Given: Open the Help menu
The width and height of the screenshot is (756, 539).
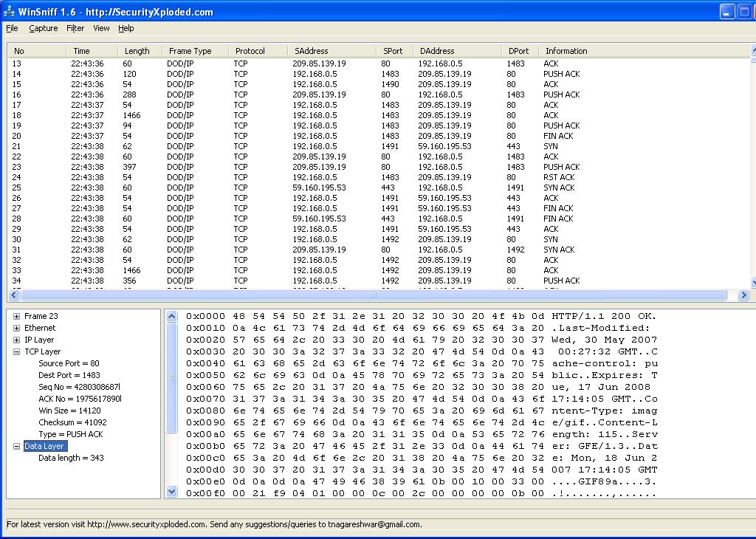Looking at the screenshot, I should 126,28.
